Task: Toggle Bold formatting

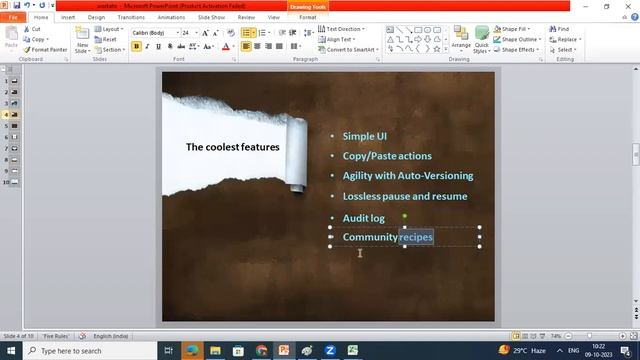Action: (x=136, y=46)
